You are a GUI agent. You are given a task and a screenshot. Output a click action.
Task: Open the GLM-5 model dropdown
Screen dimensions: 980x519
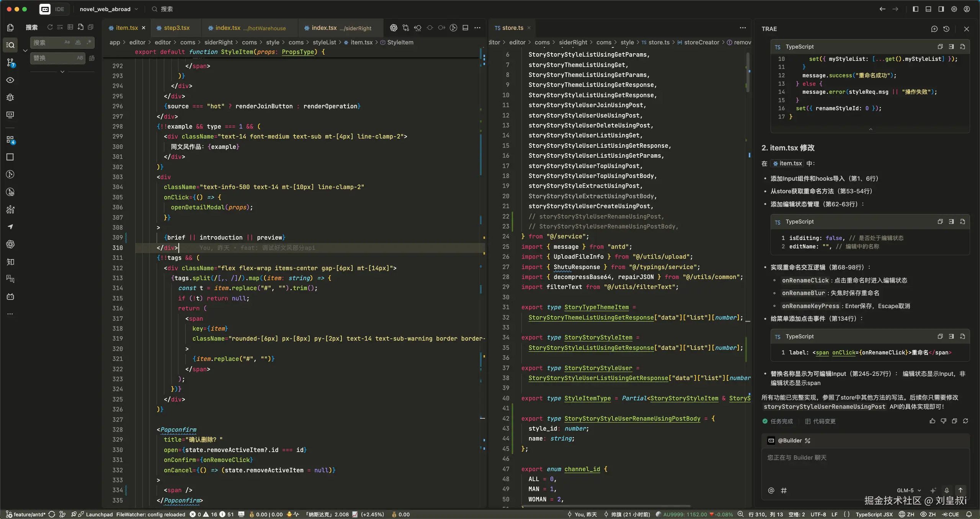coord(909,490)
